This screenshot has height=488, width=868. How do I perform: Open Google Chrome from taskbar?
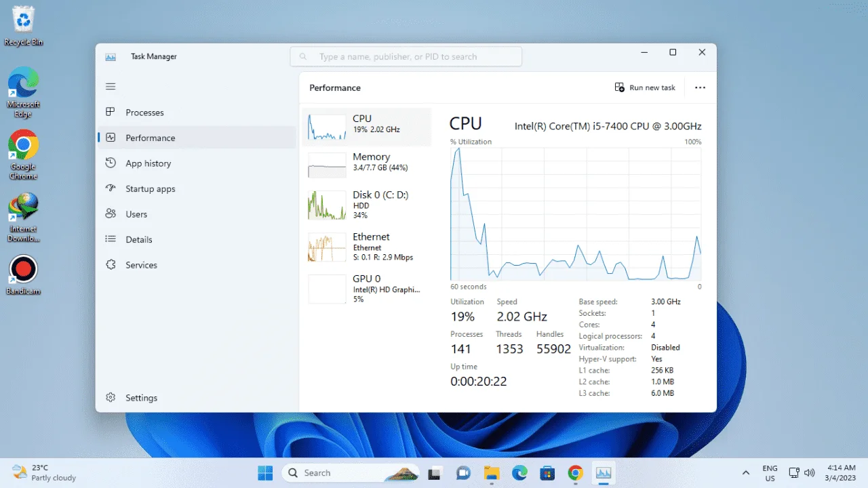pos(575,472)
